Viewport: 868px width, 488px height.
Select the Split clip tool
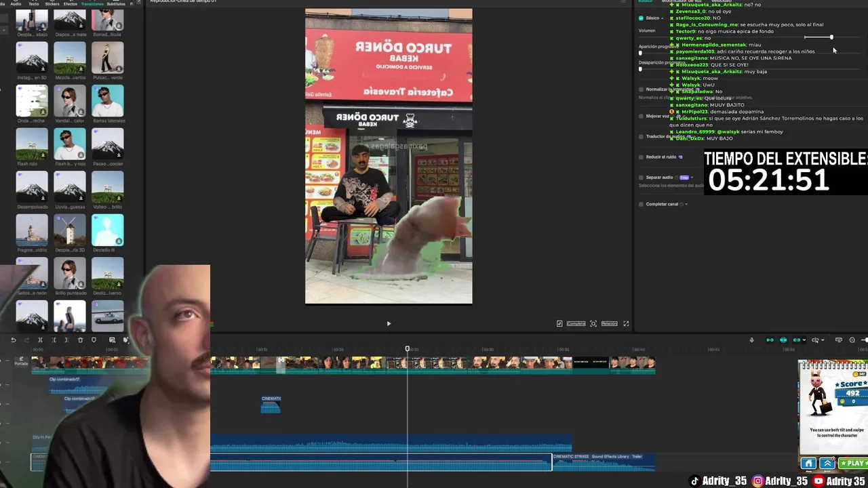tap(40, 340)
